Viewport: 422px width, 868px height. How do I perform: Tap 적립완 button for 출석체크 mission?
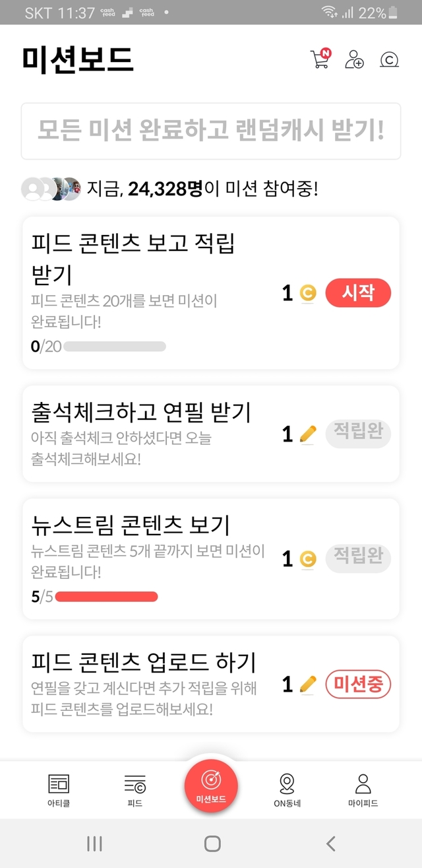(358, 434)
